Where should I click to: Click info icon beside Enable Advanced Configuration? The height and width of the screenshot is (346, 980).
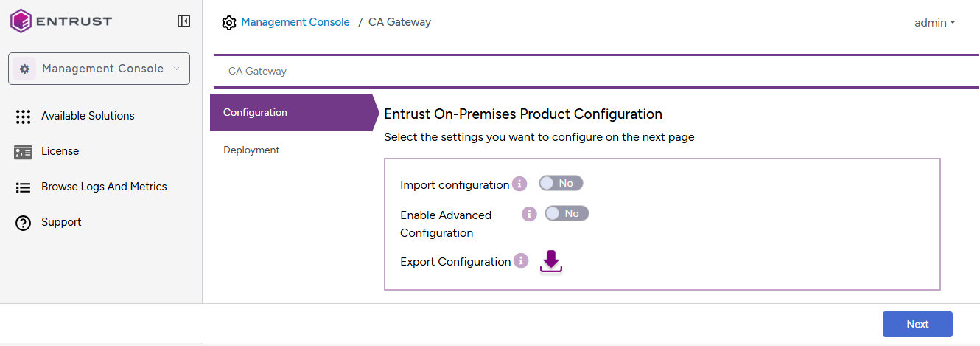529,214
